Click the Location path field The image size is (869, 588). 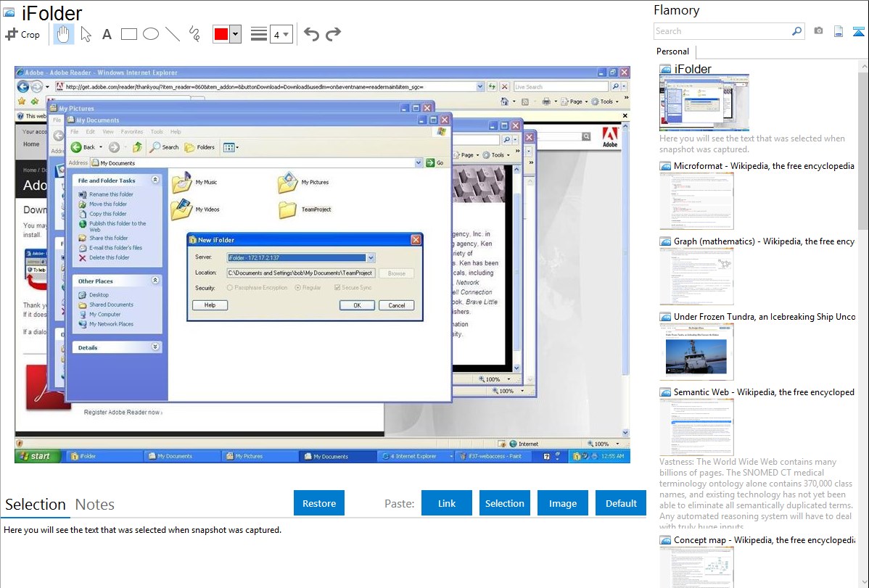click(301, 273)
